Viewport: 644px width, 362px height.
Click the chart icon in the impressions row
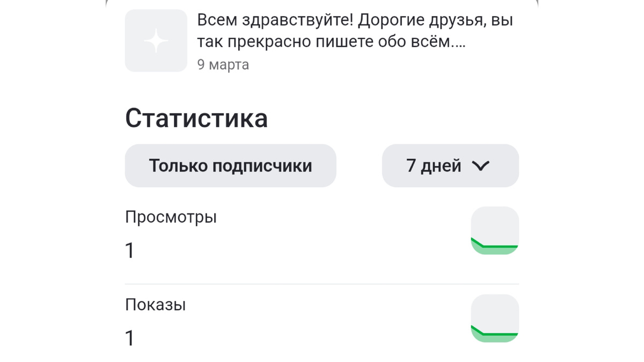point(495,317)
